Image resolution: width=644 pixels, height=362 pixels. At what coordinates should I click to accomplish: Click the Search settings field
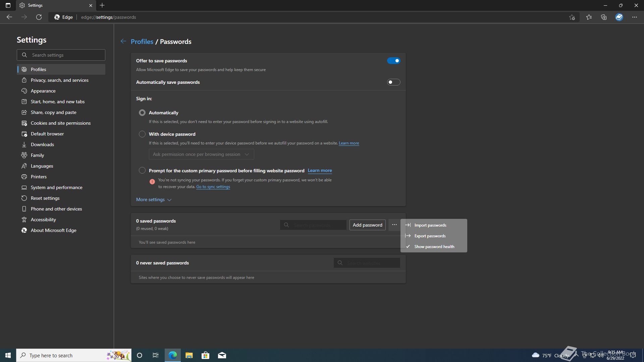[x=61, y=55]
